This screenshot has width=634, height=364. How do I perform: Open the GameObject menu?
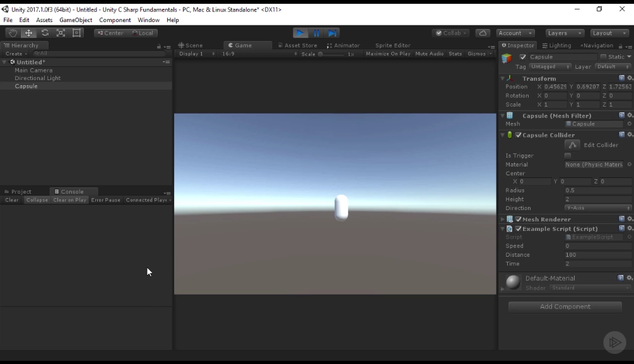point(77,20)
